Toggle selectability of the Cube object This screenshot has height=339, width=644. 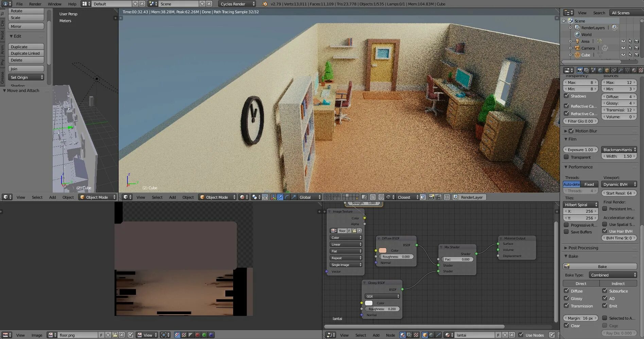coord(630,55)
